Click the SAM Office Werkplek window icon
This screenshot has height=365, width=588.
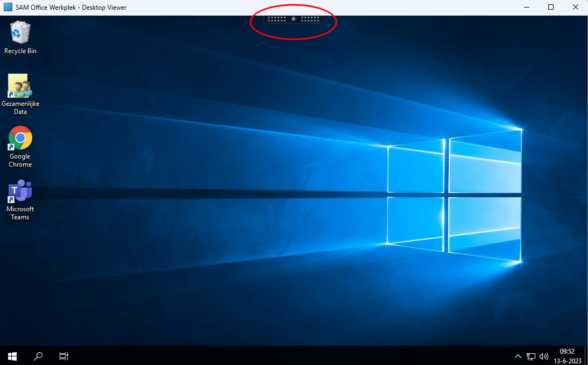point(8,8)
